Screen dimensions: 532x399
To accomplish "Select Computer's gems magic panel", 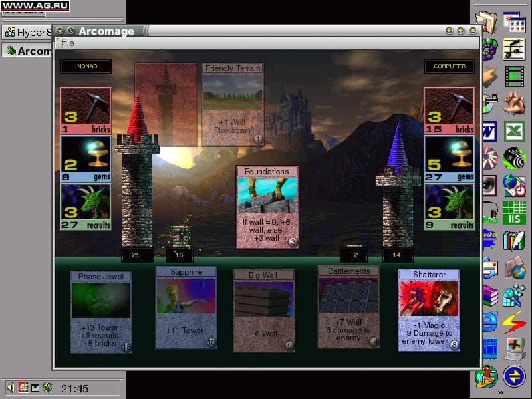I will click(x=450, y=159).
